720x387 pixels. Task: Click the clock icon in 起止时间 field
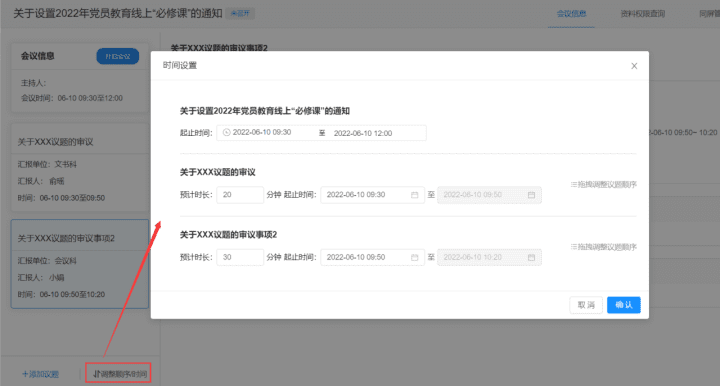coord(226,132)
